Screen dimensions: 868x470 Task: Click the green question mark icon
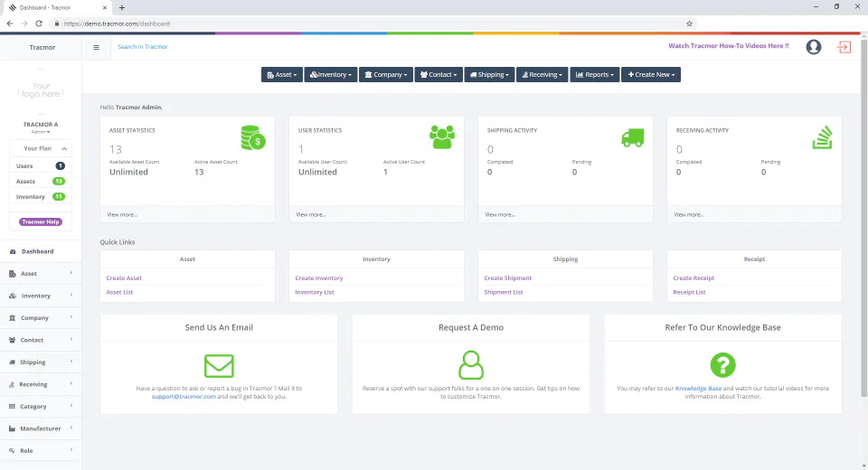[x=722, y=365]
